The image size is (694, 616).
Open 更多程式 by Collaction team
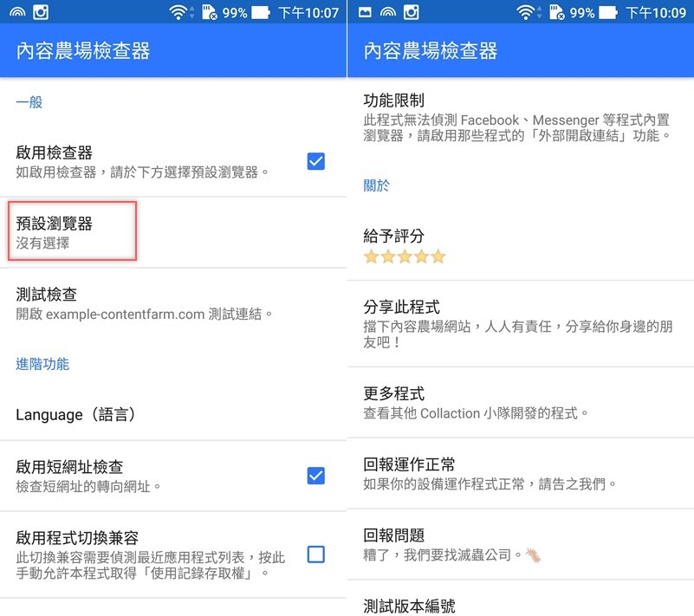point(521,403)
